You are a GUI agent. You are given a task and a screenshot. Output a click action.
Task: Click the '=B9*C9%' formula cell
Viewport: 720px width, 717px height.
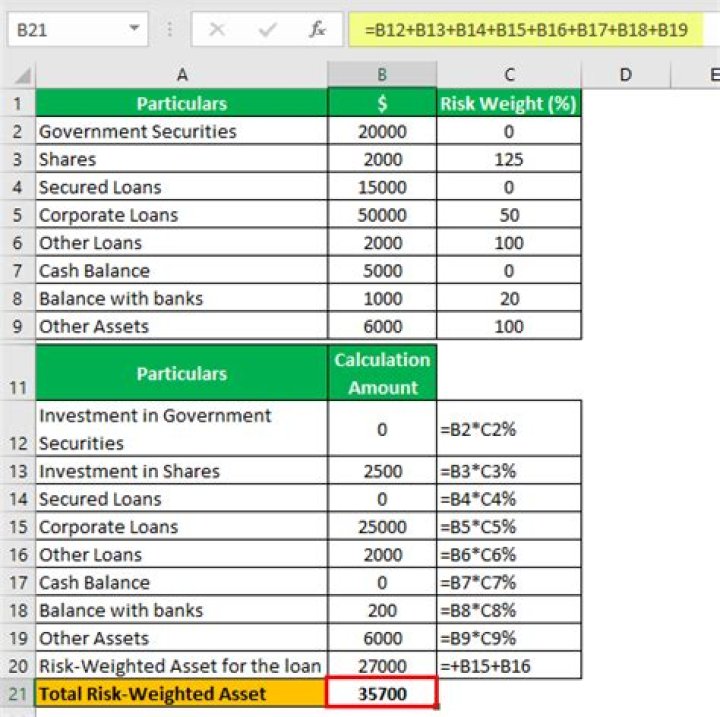pyautogui.click(x=509, y=638)
